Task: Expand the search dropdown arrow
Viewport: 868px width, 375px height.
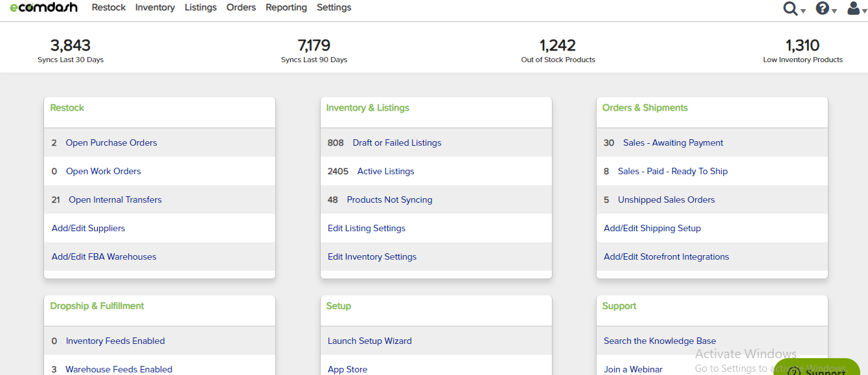Action: pos(803,10)
